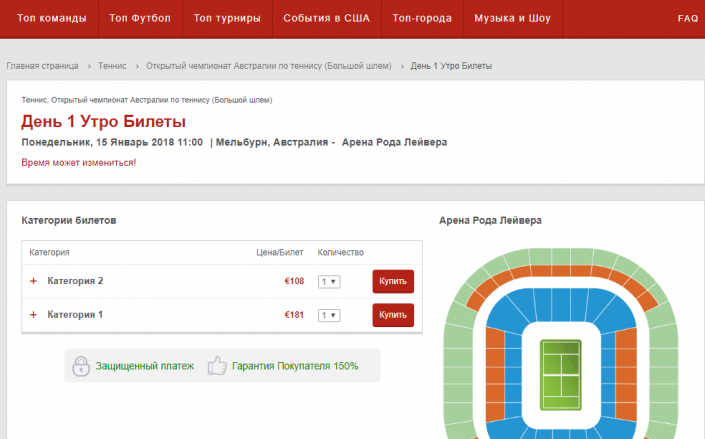Click the green tennis court on map
Screen dimensions: 705x439
click(561, 375)
